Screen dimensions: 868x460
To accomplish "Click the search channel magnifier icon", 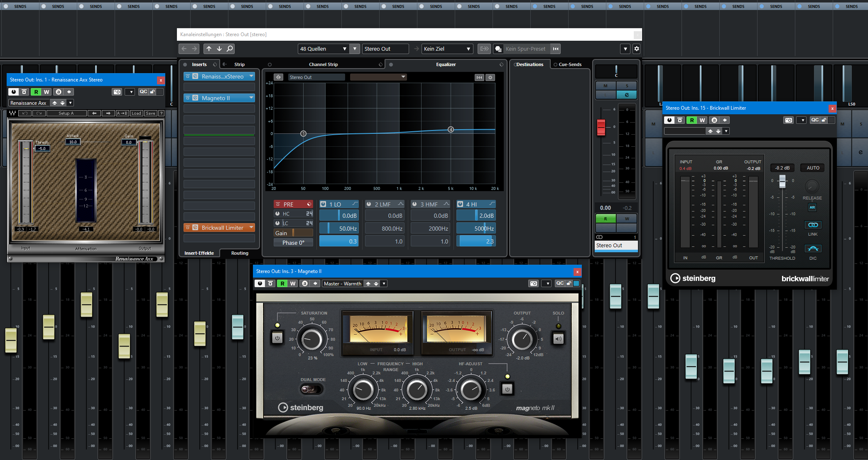I will 230,49.
